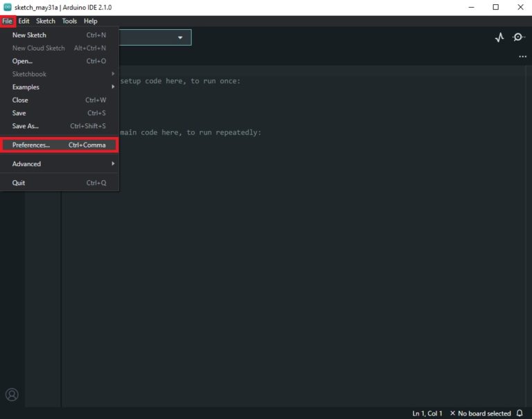The image size is (532, 419).
Task: Click inside the code editor area
Action: 312,242
